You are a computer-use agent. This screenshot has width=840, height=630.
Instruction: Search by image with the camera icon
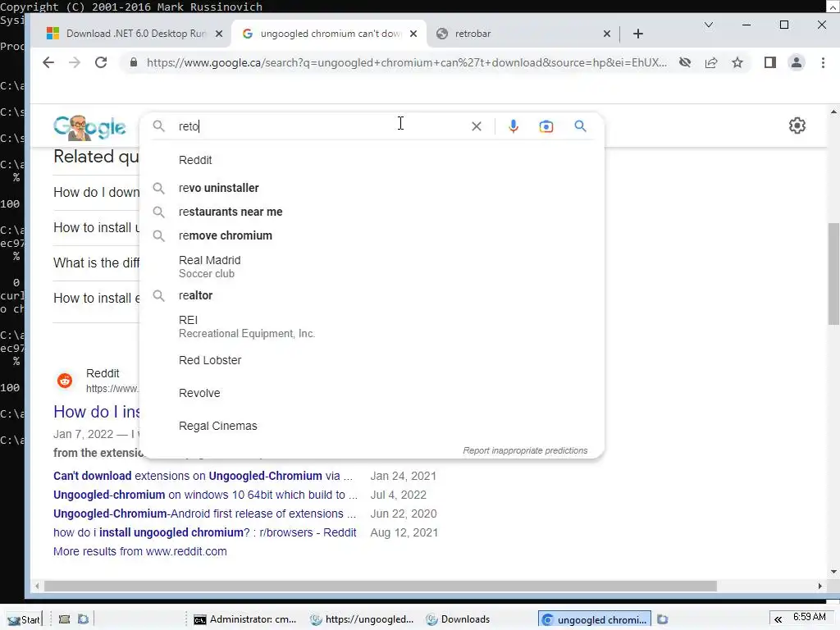click(546, 126)
